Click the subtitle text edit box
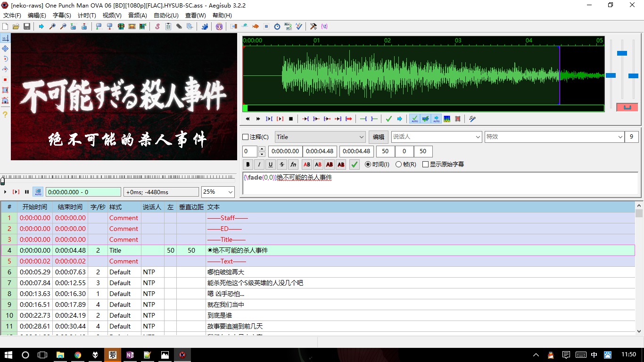The image size is (644, 362). (440, 183)
